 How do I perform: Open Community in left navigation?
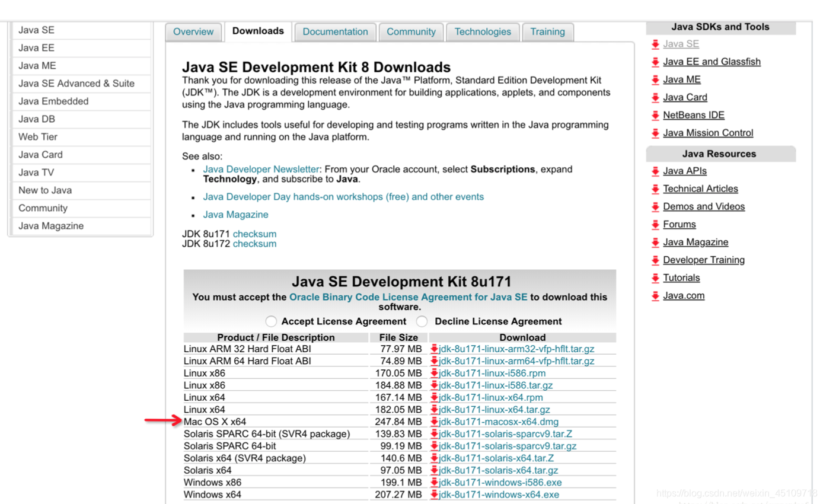coord(82,208)
